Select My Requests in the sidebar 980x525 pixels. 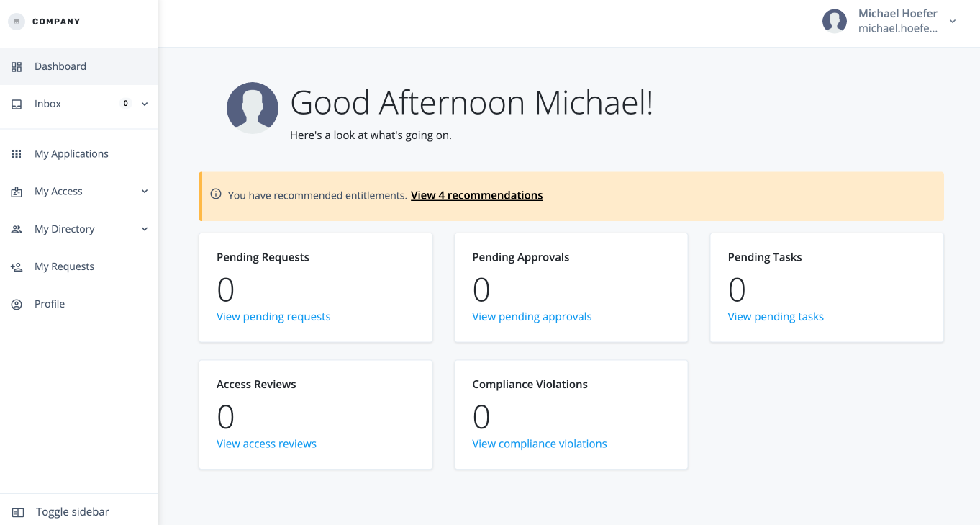tap(64, 266)
